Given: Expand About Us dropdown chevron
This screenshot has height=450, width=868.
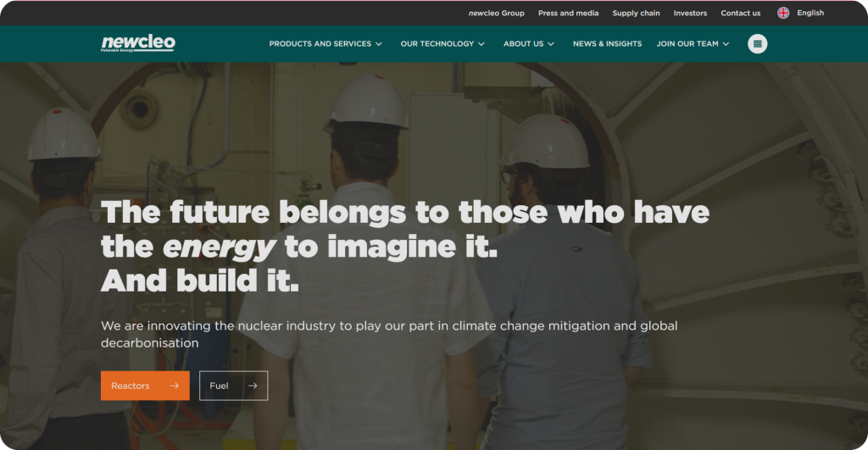Looking at the screenshot, I should coord(551,44).
